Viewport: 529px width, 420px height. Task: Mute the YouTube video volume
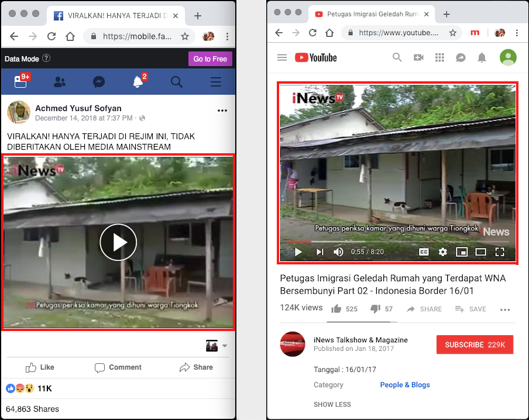tap(338, 252)
